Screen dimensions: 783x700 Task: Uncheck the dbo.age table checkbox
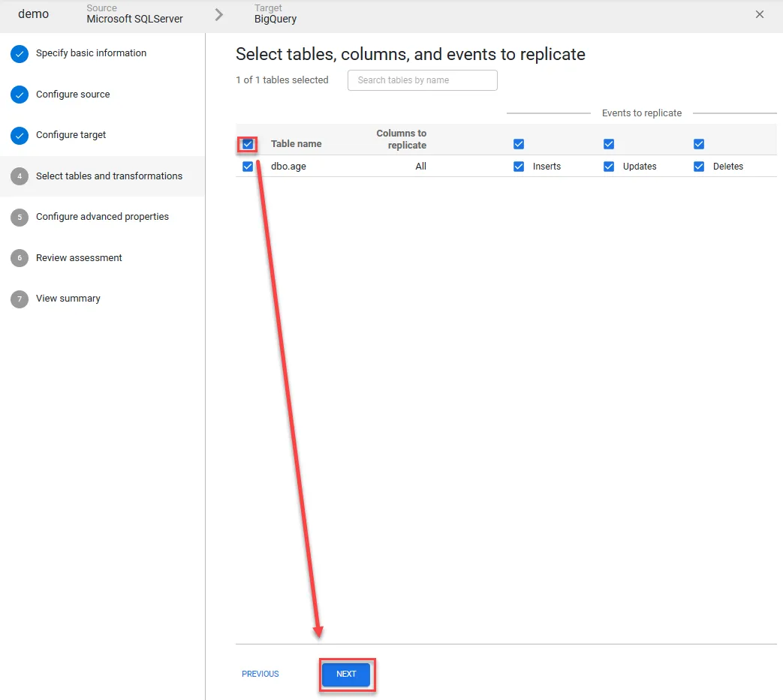[x=248, y=167]
